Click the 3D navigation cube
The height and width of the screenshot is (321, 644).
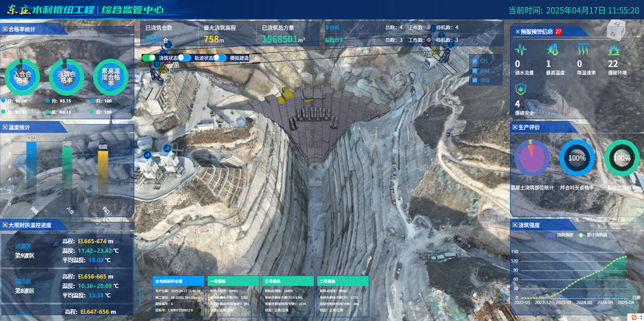[x=617, y=30]
